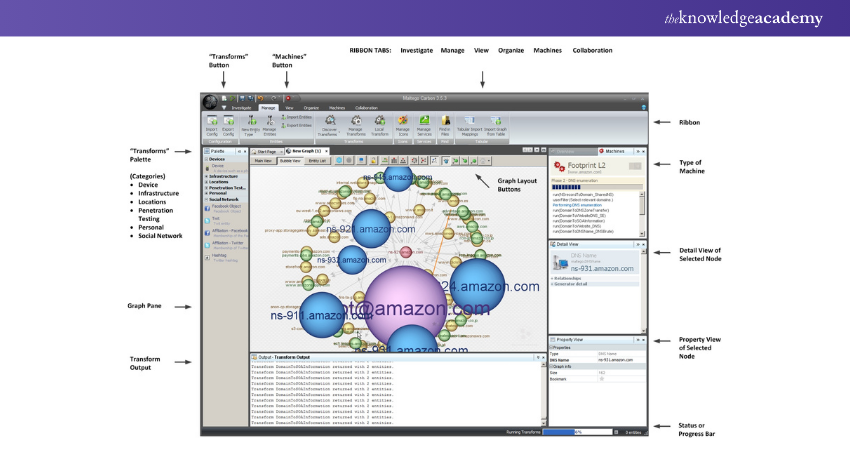850x450 pixels.
Task: Open New Entity Type in the ribbon
Action: click(251, 125)
